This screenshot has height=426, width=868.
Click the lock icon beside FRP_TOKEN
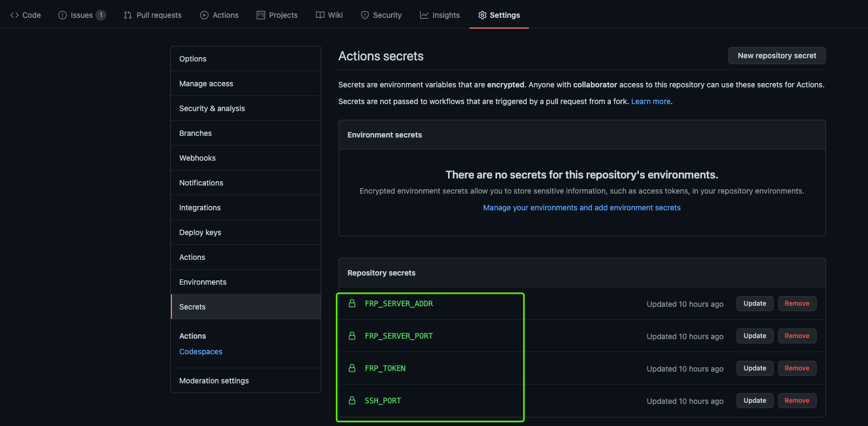tap(352, 368)
